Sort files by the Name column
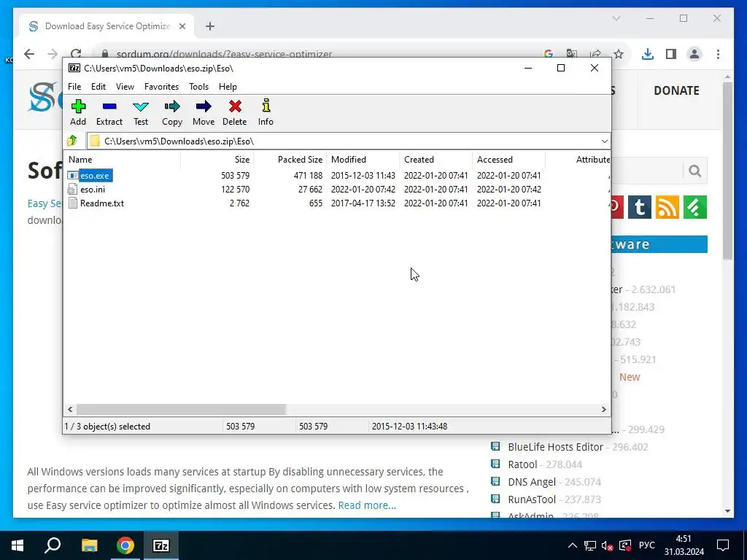The width and height of the screenshot is (747, 560). coord(122,160)
